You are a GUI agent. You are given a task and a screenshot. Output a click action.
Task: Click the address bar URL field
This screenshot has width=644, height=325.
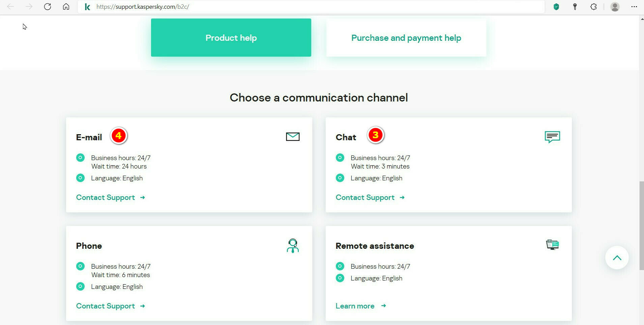click(x=303, y=7)
